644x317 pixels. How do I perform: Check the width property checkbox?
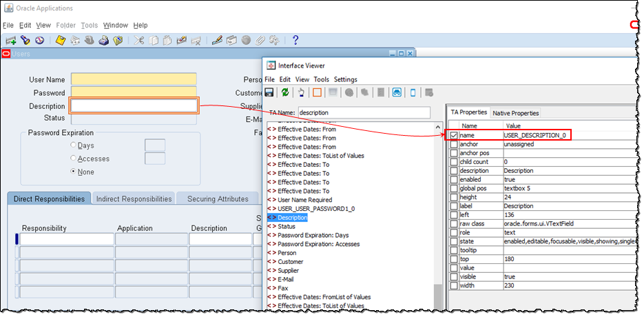tap(454, 285)
